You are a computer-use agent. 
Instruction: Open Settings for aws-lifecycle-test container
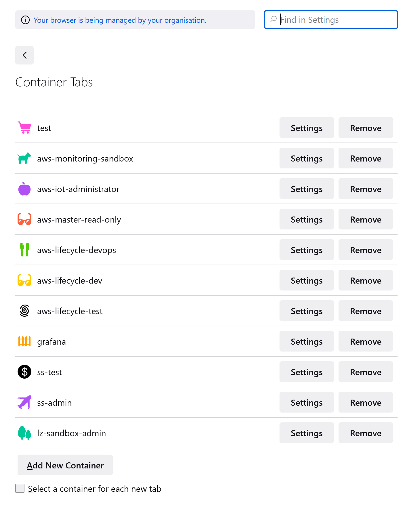point(306,311)
